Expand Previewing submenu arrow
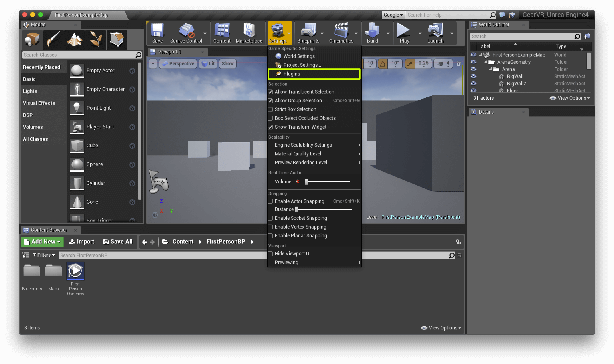Screen dimensions: 614x364 [x=358, y=263]
